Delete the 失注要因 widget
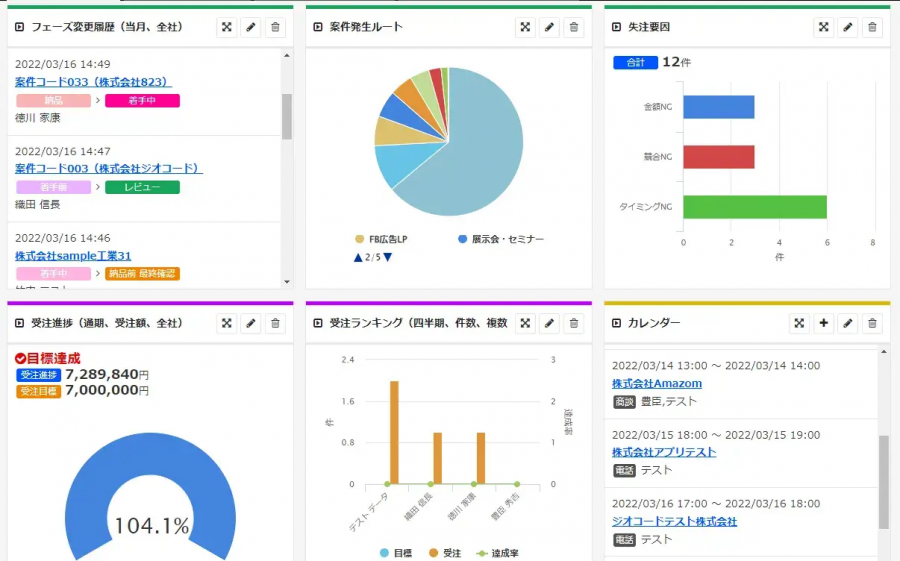Viewport: 900px width, 561px height. click(x=872, y=27)
